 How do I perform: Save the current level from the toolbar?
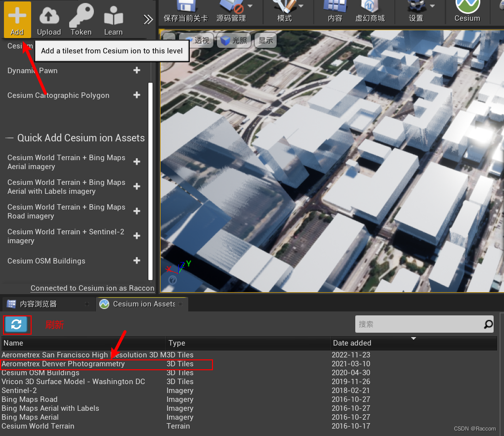pos(185,12)
